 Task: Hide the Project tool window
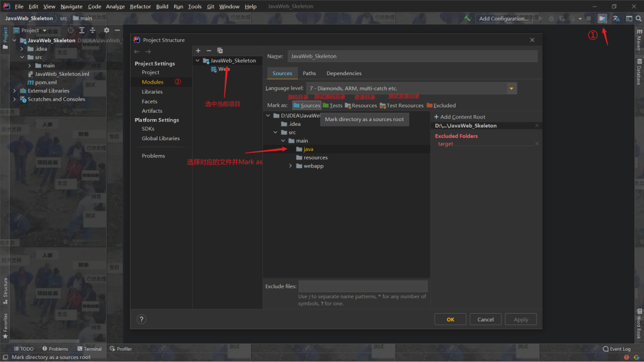(x=117, y=30)
